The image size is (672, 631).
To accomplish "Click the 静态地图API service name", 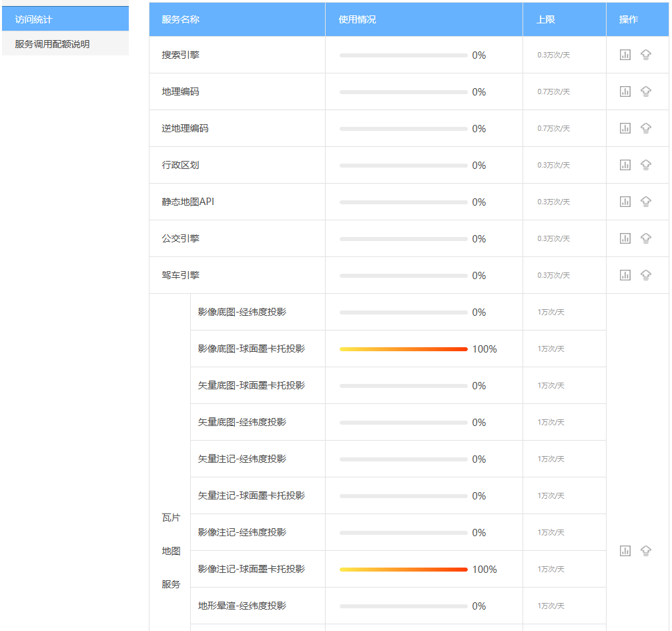I will [188, 202].
